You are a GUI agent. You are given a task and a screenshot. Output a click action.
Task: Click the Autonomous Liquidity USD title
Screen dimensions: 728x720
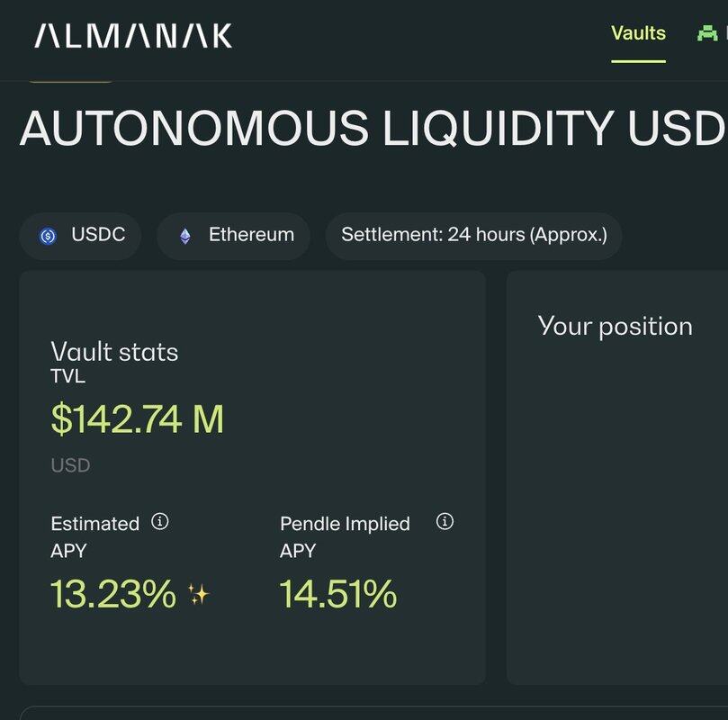[371, 129]
